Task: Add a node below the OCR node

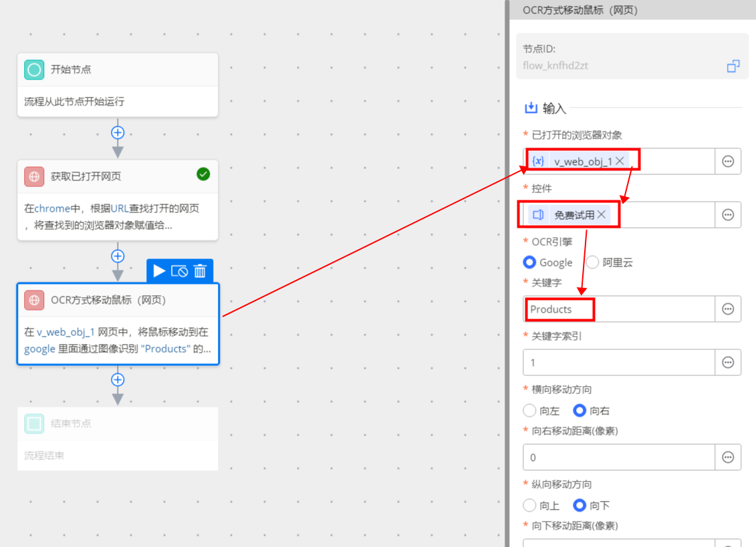Action: click(x=118, y=380)
